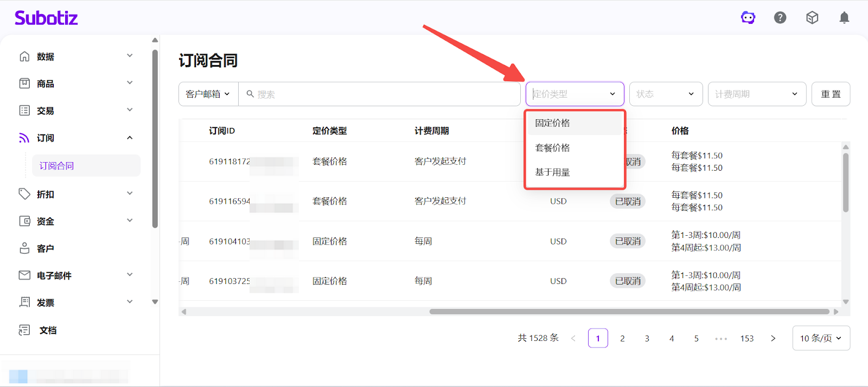The height and width of the screenshot is (387, 868).
Task: Click the 数据 home icon in sidebar
Action: (24, 56)
